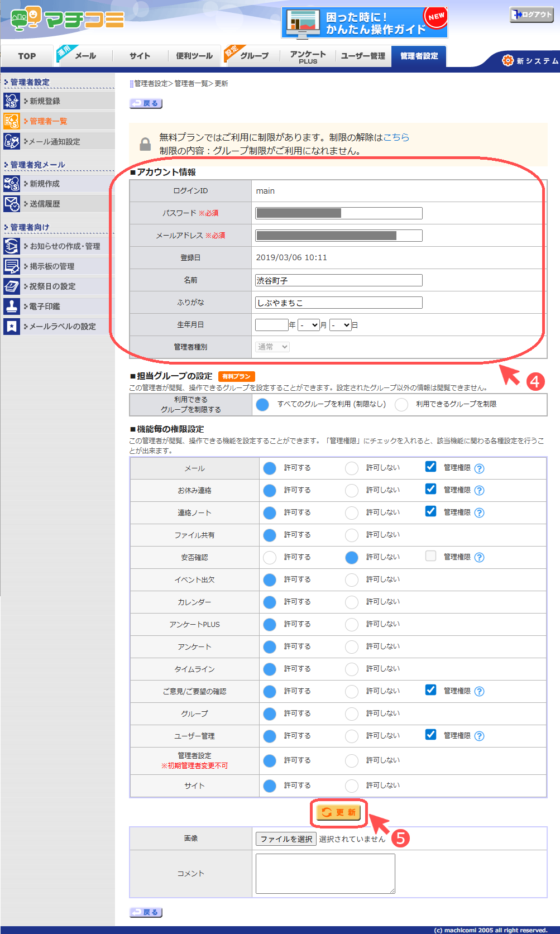Screen dimensions: 560x934
Task: Click the 名前 text field
Action: click(x=338, y=280)
